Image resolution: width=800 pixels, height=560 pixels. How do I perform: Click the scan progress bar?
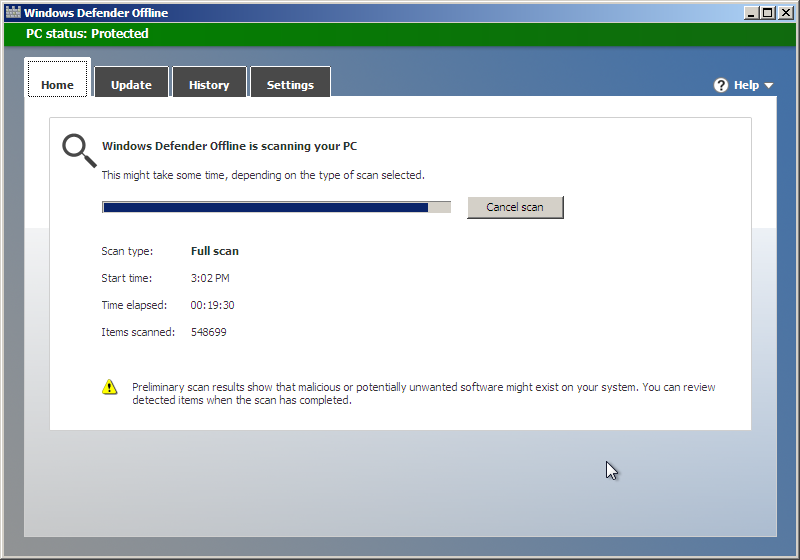[x=276, y=207]
